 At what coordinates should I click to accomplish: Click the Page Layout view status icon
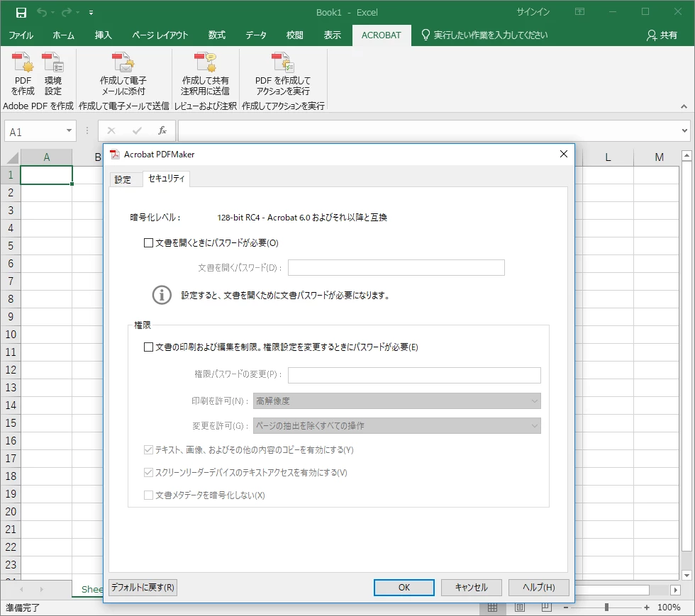click(519, 607)
